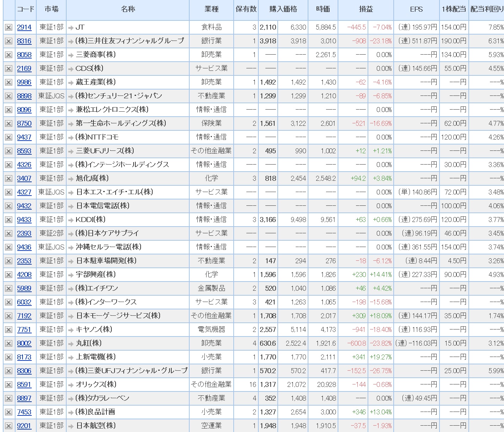
Task: Click the X icon for the NTTドコモ row
Action: 9,137
